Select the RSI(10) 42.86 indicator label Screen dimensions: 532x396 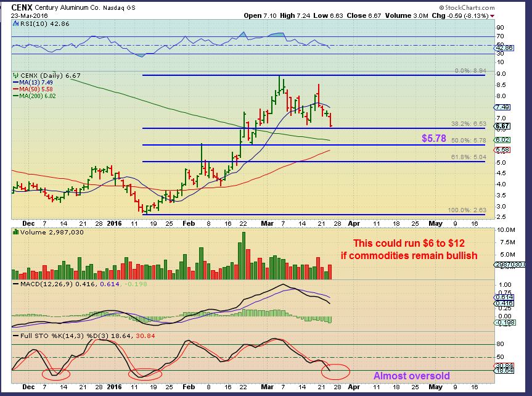click(x=44, y=24)
